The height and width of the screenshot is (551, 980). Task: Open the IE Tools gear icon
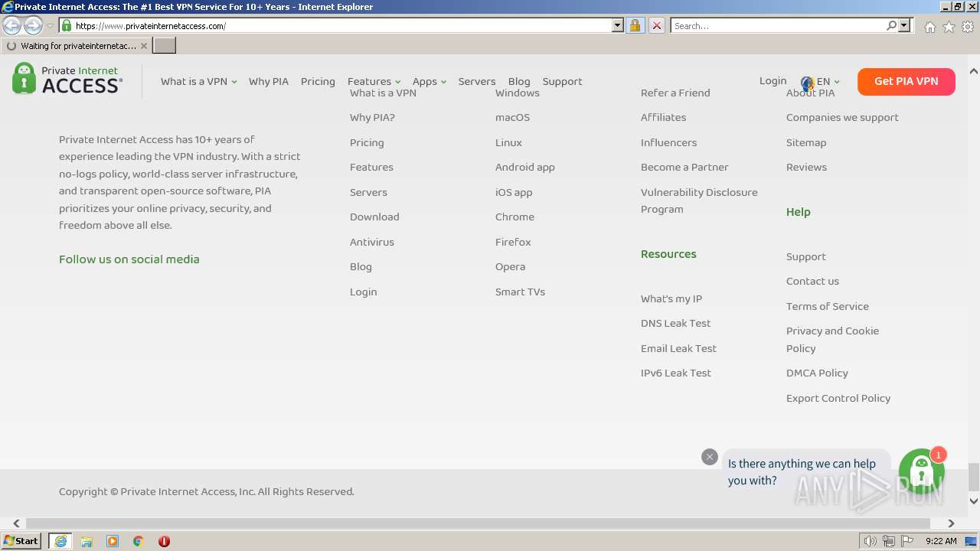[968, 27]
